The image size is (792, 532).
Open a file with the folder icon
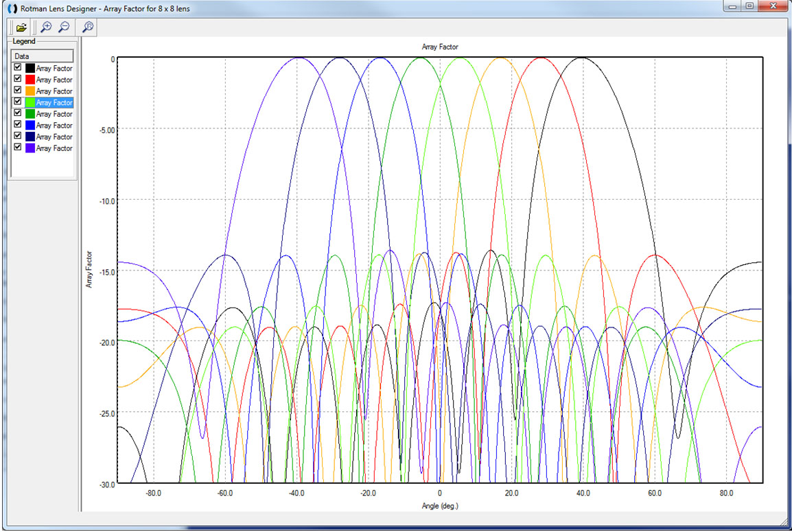21,27
